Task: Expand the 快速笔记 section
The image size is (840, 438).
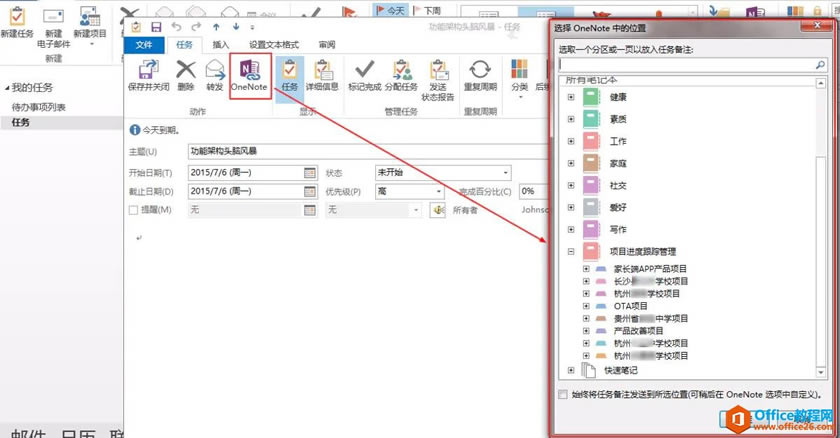Action: (x=571, y=370)
